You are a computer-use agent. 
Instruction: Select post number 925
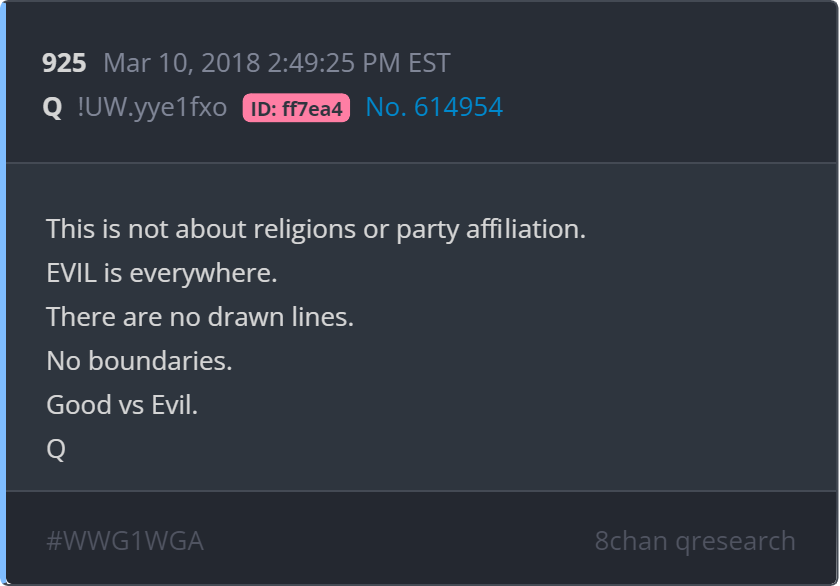coord(64,63)
